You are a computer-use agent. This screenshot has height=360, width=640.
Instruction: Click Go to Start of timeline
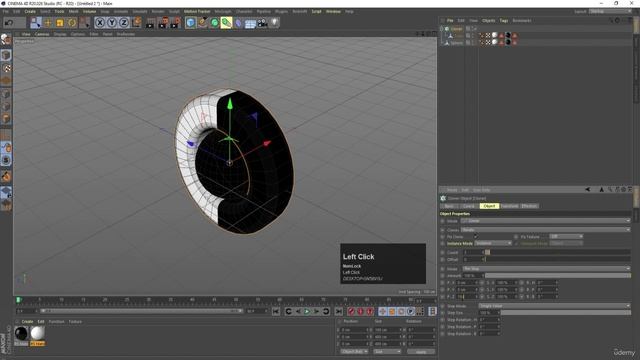pyautogui.click(x=276, y=311)
